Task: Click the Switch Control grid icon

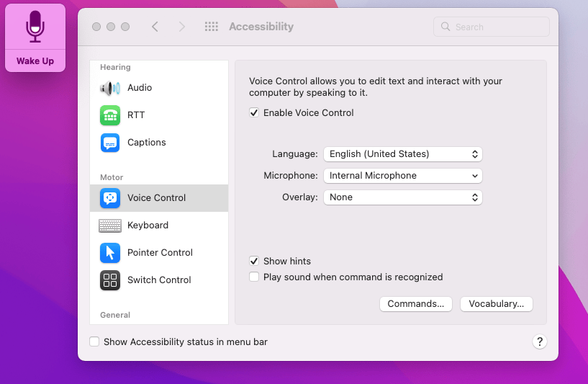Action: pyautogui.click(x=110, y=280)
